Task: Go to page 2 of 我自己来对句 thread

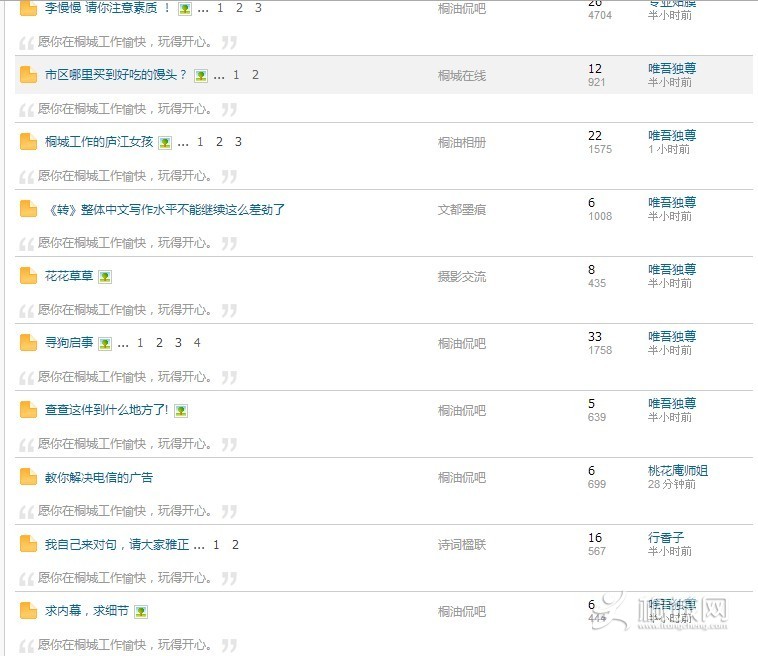Action: [x=235, y=544]
